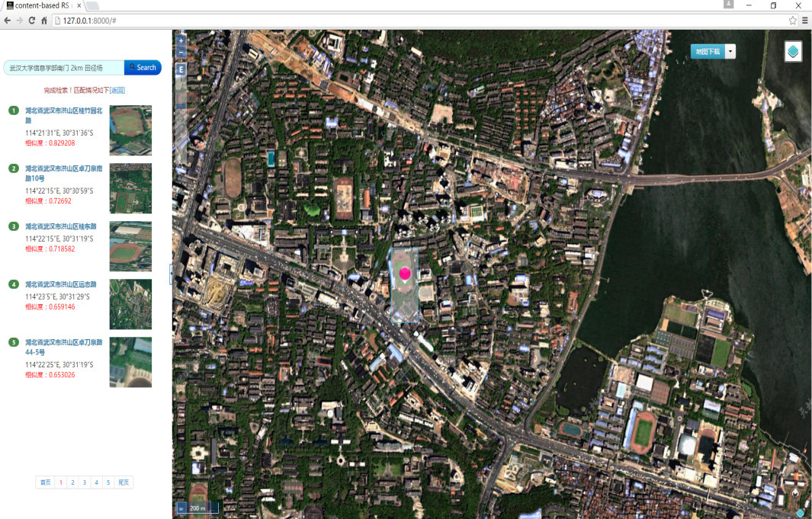Select the thumbnail of result 3 桂东路
Screen dimensions: 812x519
click(130, 246)
